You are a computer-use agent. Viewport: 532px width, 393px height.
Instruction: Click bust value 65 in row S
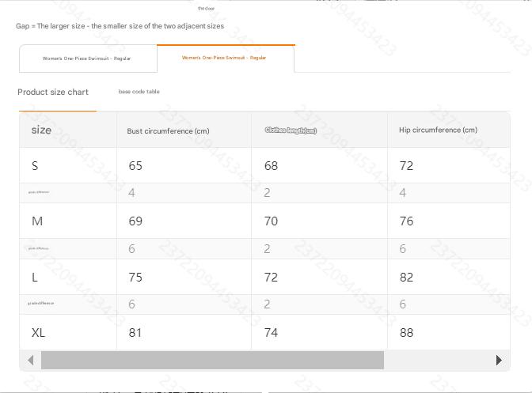135,166
